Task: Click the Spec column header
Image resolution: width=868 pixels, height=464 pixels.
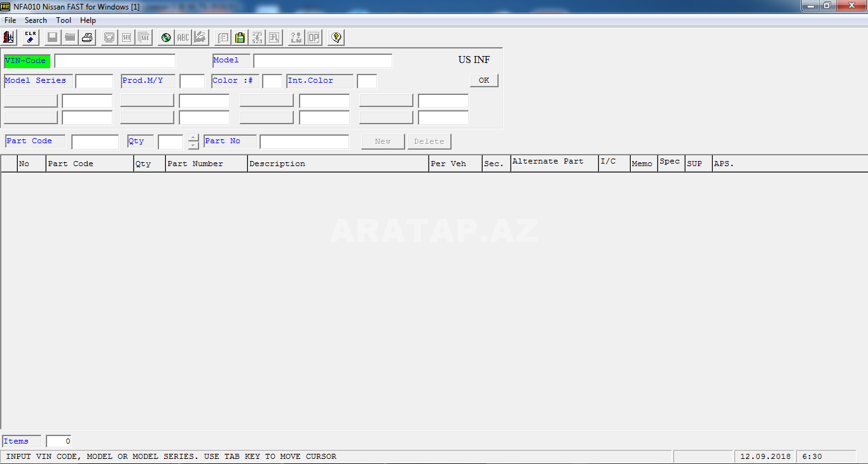Action: point(672,164)
